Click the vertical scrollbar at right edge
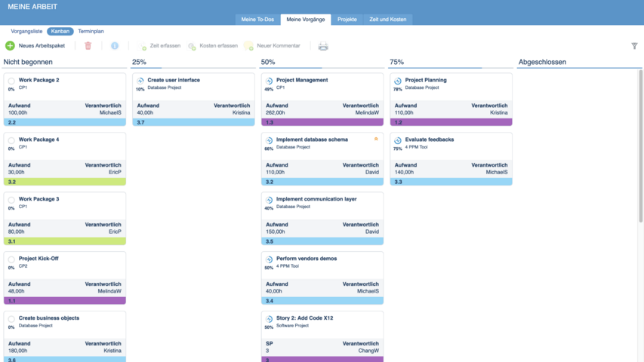 point(641,189)
